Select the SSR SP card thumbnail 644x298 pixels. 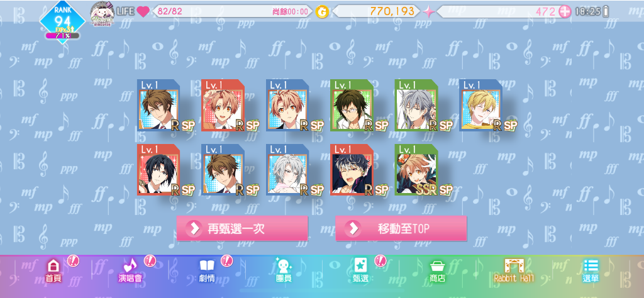pyautogui.click(x=416, y=170)
